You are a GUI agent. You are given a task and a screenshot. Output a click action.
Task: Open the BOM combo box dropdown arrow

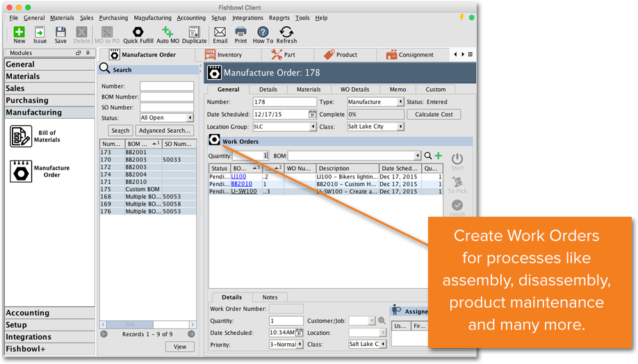coord(418,156)
